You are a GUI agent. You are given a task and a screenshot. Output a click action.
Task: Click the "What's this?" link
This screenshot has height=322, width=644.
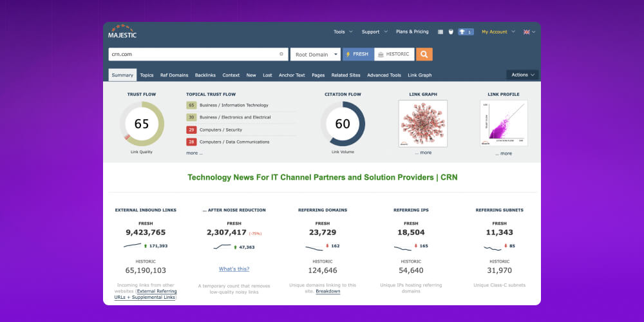pyautogui.click(x=234, y=269)
